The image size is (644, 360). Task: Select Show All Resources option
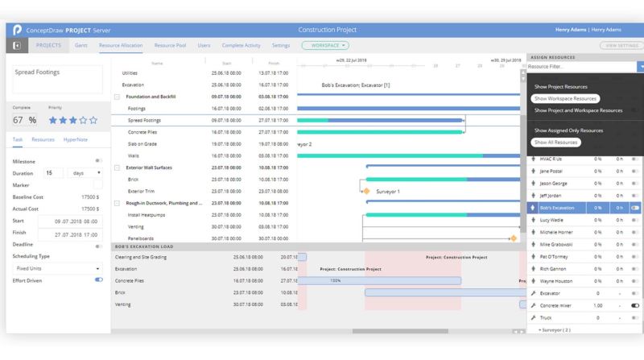point(555,143)
